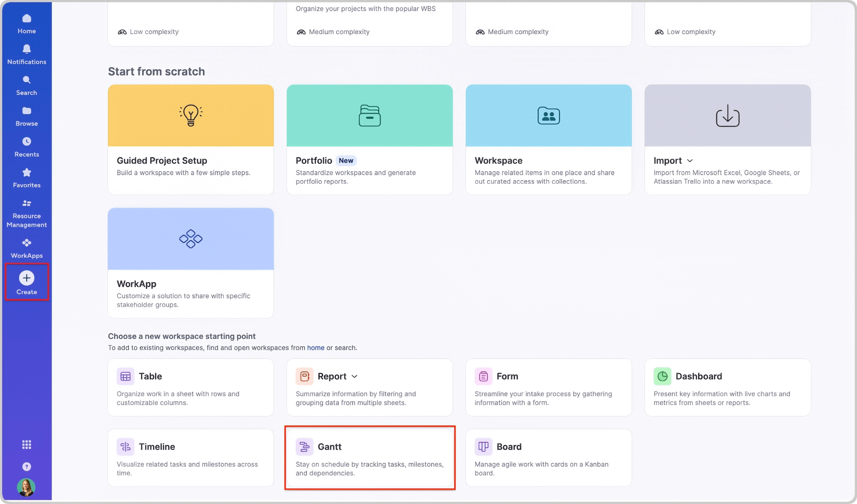857x504 pixels.
Task: Open the user profile avatar
Action: [27, 487]
